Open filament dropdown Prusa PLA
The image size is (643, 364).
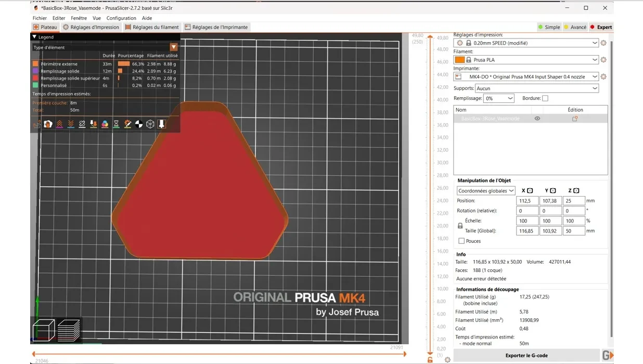(x=526, y=60)
